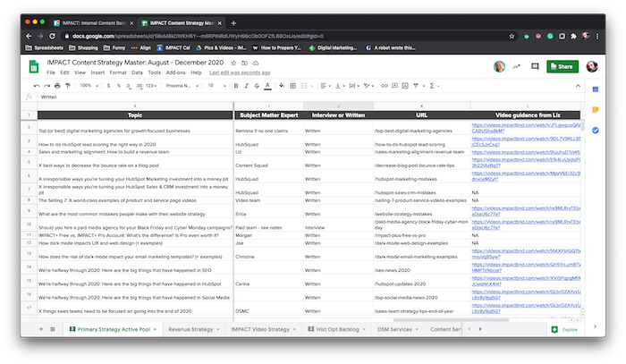Open text wrapping dropdown
This screenshot has height=364, width=626.
click(354, 86)
